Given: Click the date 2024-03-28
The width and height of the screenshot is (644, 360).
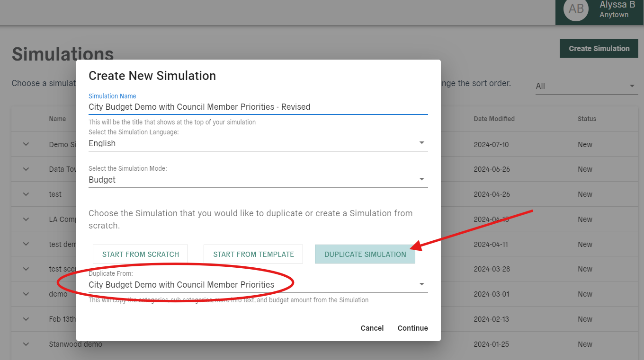Looking at the screenshot, I should pos(492,269).
